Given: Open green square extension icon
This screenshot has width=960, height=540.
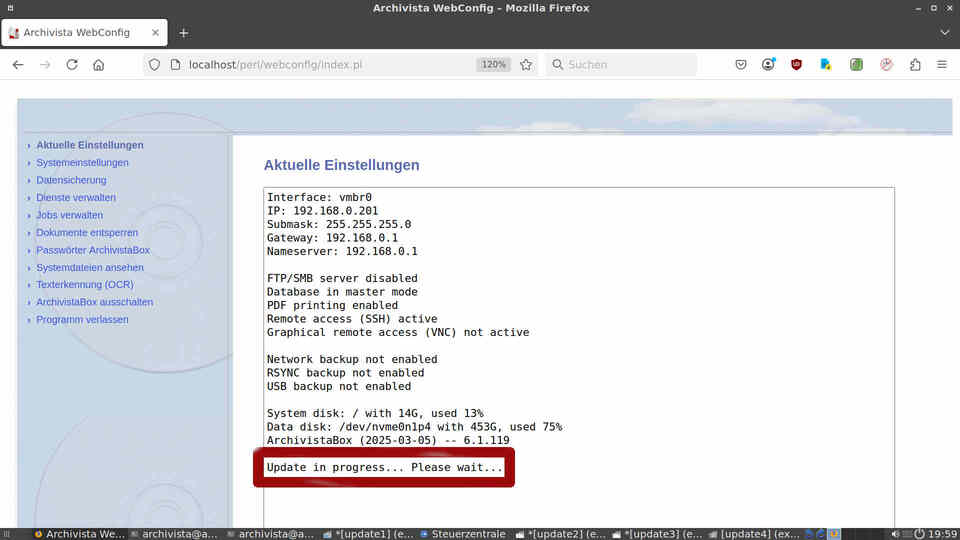Looking at the screenshot, I should [856, 64].
